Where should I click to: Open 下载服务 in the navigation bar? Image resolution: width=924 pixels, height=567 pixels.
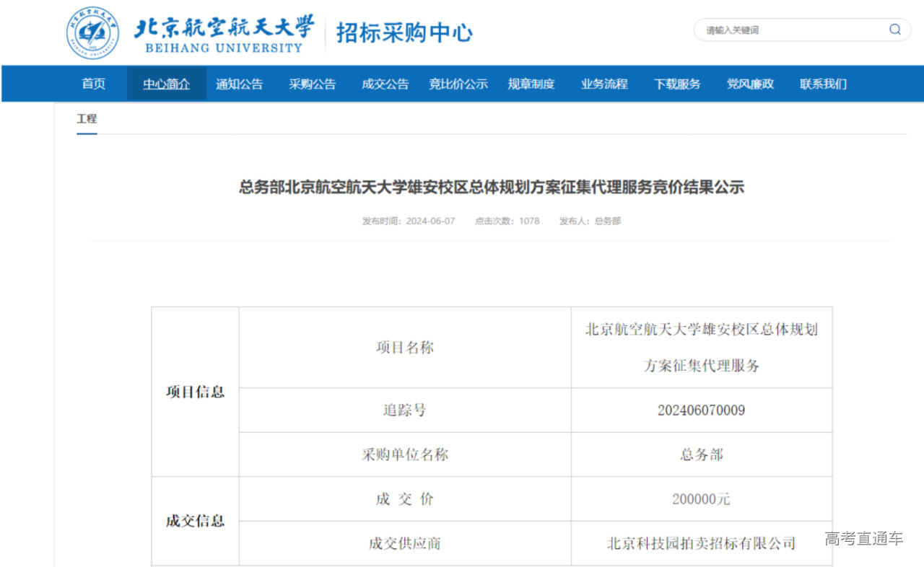pos(676,84)
